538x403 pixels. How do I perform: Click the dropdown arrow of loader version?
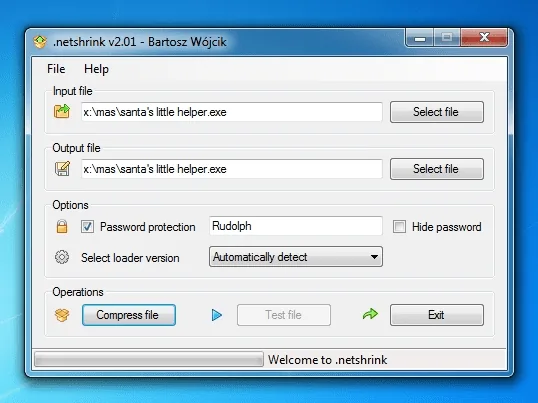pyautogui.click(x=374, y=257)
